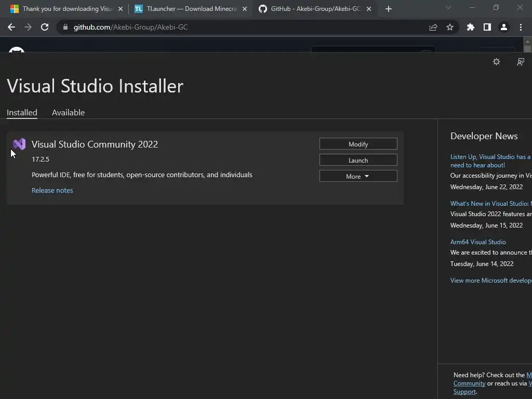Screen dimensions: 532x399
Task: Restore down the Chrome window
Action: (496, 7)
